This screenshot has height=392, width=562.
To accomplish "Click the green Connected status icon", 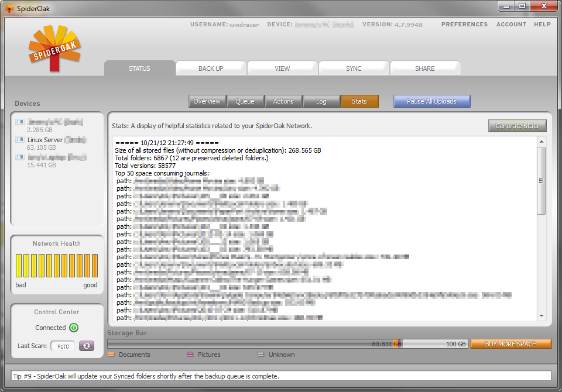I will (x=74, y=328).
